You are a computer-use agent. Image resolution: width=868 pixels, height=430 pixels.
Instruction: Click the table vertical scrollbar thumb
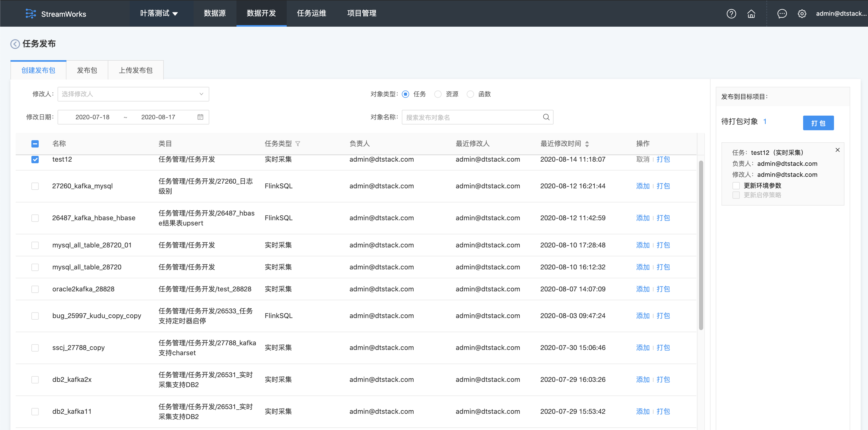[x=701, y=245]
